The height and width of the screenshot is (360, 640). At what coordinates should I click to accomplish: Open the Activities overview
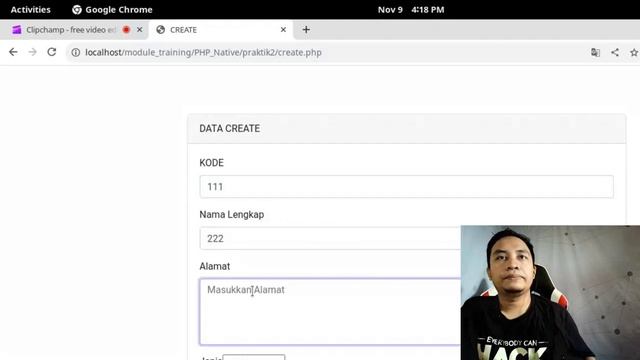tap(31, 10)
